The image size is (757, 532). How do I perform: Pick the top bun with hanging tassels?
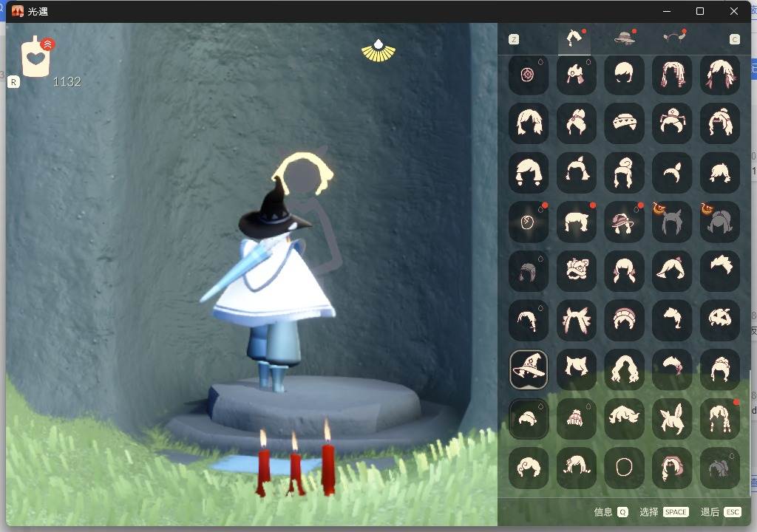[671, 123]
